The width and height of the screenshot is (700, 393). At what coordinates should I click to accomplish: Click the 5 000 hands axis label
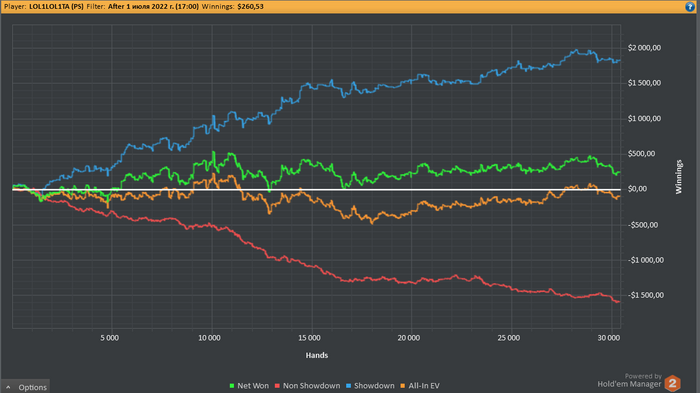click(109, 338)
